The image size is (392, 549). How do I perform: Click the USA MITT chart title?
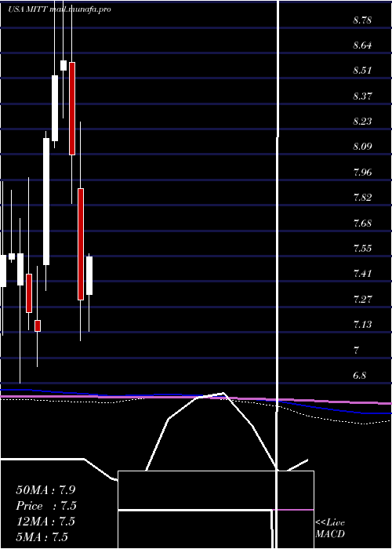click(60, 9)
